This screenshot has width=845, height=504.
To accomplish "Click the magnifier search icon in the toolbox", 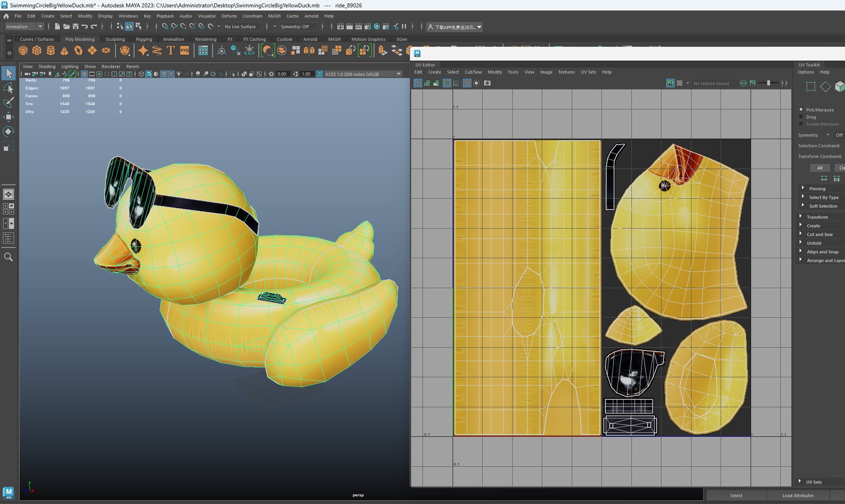I will (8, 257).
